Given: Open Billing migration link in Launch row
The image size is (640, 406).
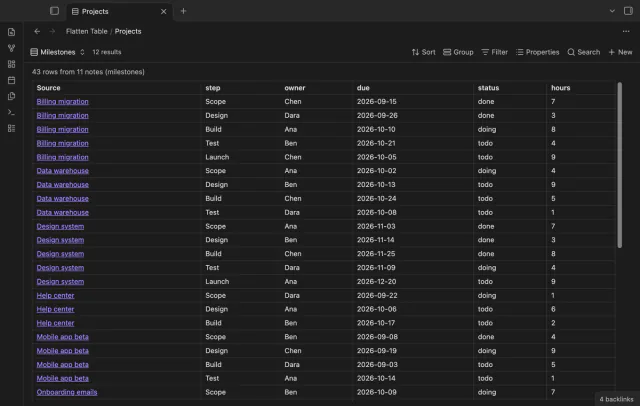Looking at the screenshot, I should point(62,157).
